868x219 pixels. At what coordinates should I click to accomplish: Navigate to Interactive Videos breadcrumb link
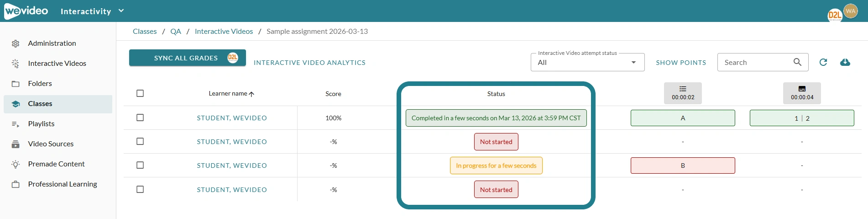pyautogui.click(x=224, y=32)
